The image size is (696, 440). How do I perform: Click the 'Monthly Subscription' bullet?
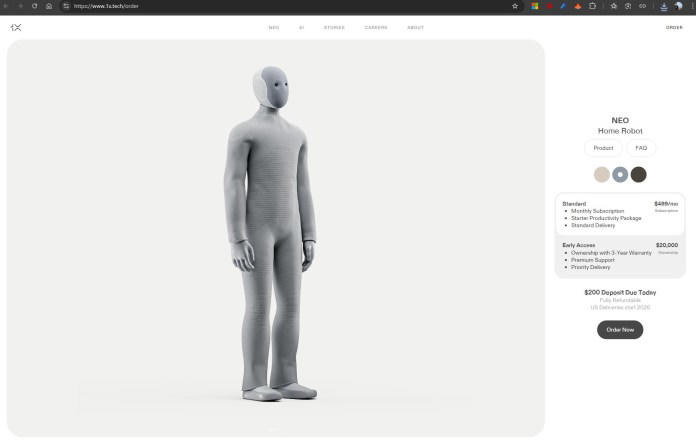(597, 211)
